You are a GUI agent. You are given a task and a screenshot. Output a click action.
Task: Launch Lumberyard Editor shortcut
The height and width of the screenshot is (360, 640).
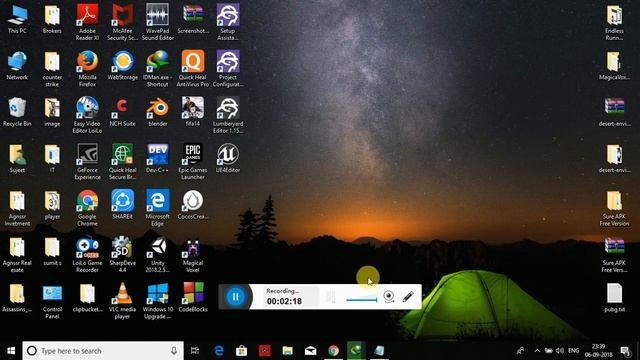point(228,116)
